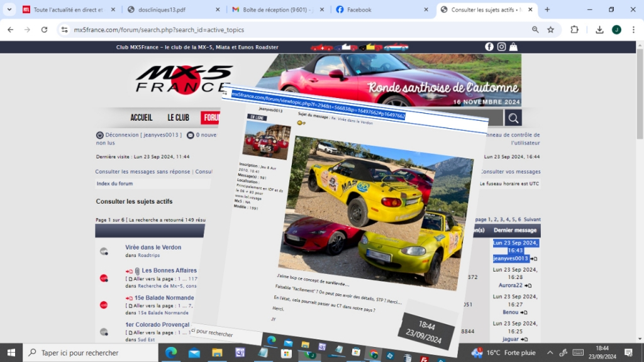Open File Explorer from the taskbar
This screenshot has width=644, height=362.
tap(217, 353)
